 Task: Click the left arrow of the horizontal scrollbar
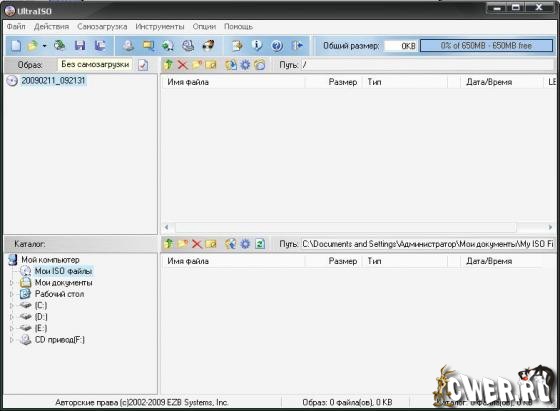[166, 227]
